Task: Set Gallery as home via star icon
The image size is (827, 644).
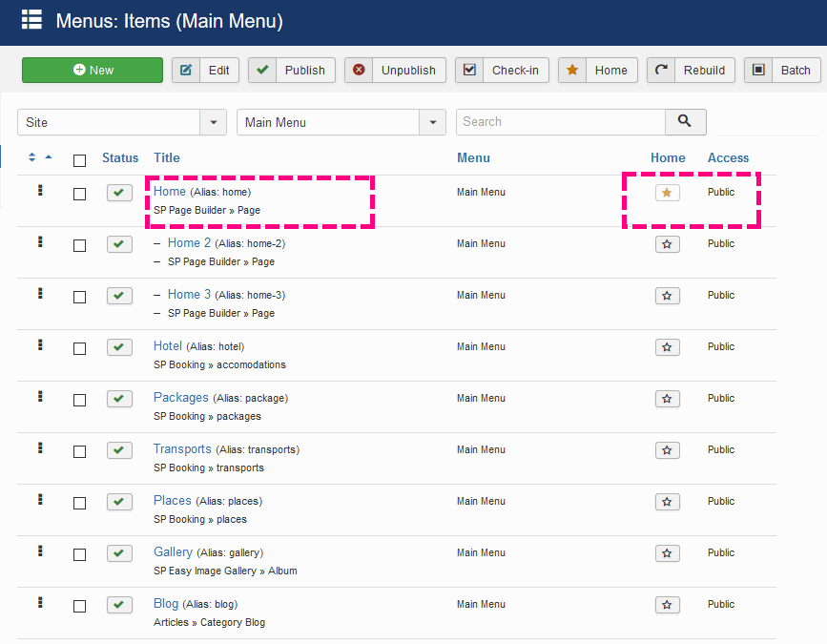Action: 667,553
